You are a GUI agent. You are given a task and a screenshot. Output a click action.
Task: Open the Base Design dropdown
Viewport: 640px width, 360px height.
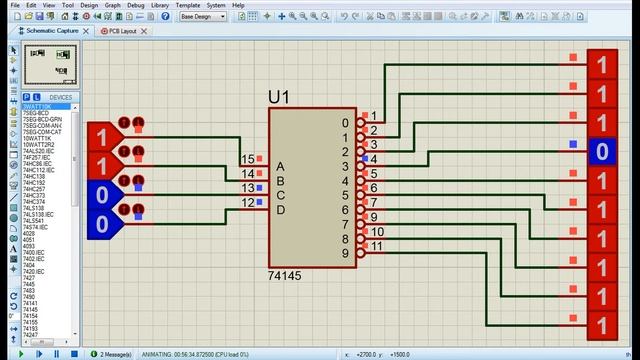coord(203,16)
